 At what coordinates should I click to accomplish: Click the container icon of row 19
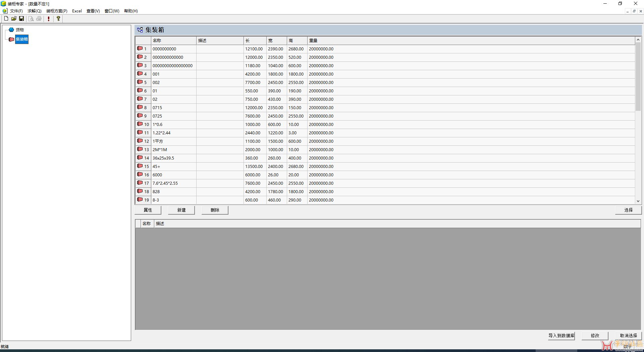point(140,200)
